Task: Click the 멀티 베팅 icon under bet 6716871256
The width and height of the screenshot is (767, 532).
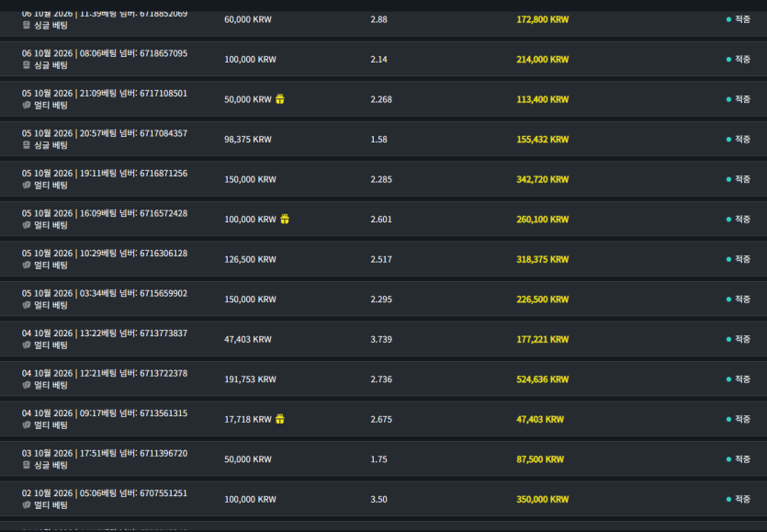Action: [27, 186]
